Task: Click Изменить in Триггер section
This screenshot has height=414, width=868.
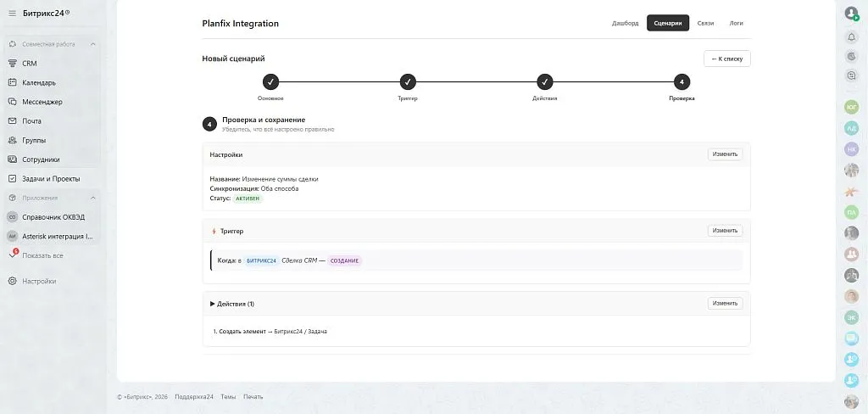Action: point(726,231)
